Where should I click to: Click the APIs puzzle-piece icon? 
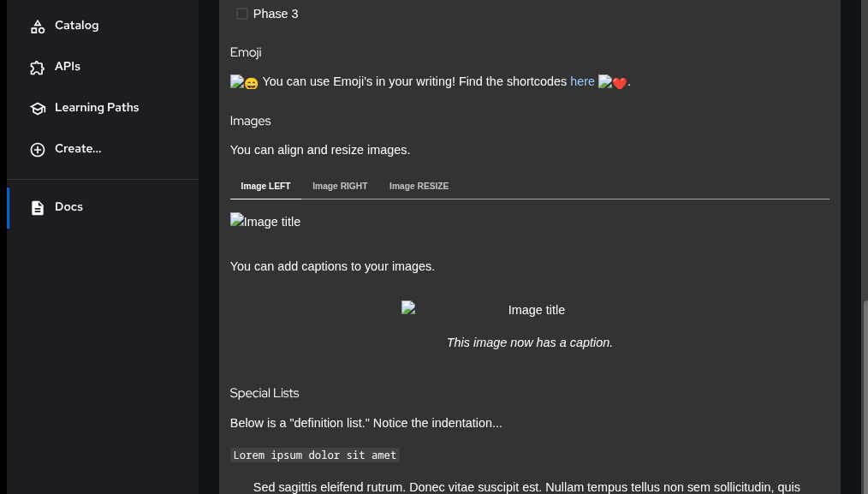(38, 68)
